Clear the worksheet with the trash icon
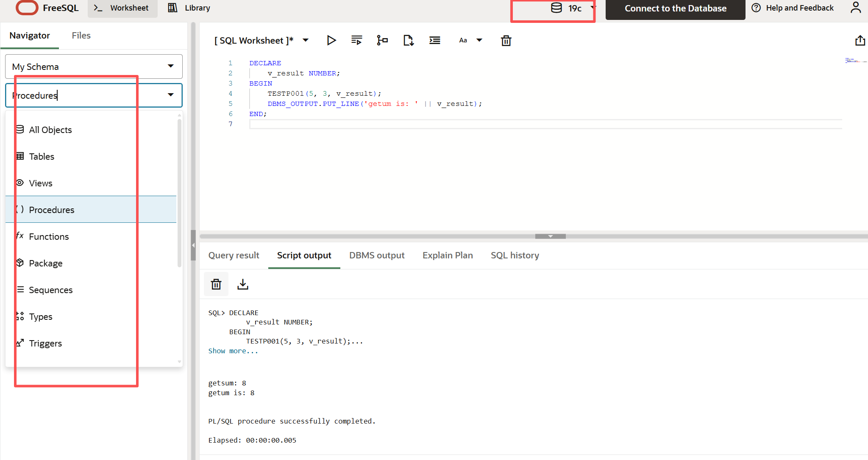 (x=506, y=41)
